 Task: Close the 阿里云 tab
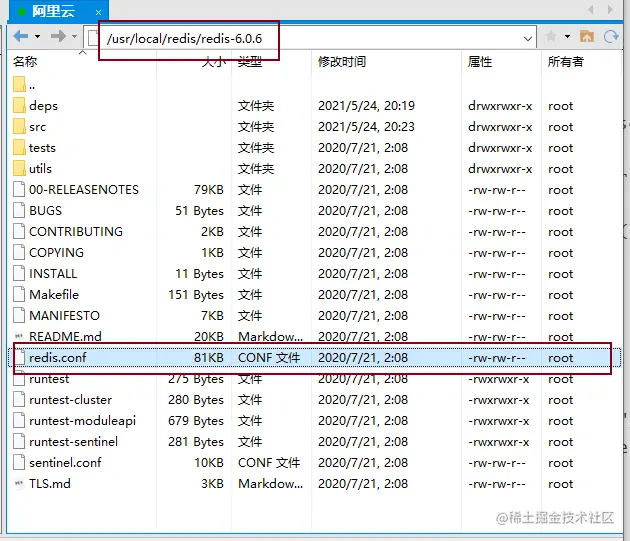(x=98, y=12)
